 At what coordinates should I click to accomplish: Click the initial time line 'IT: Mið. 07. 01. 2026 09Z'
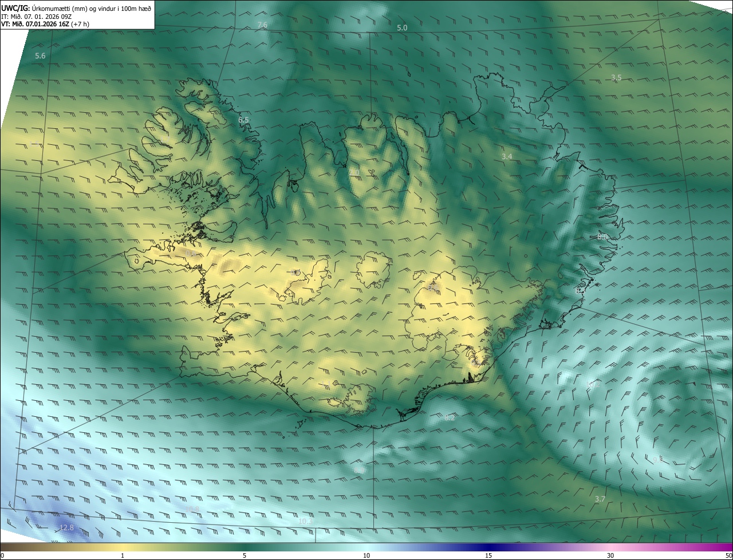(37, 16)
